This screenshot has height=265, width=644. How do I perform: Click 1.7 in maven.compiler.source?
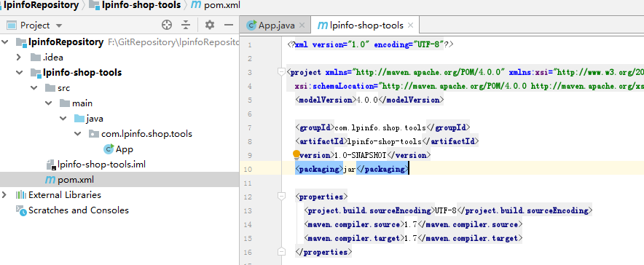(x=411, y=224)
